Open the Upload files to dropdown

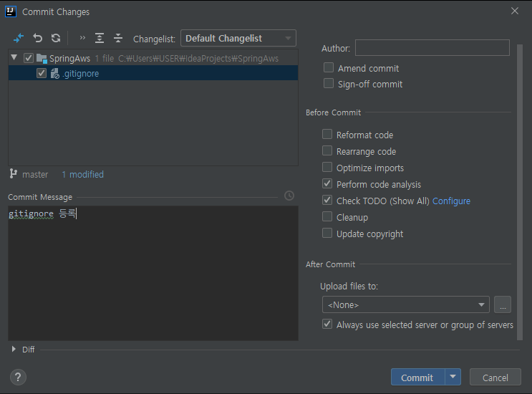pos(405,305)
